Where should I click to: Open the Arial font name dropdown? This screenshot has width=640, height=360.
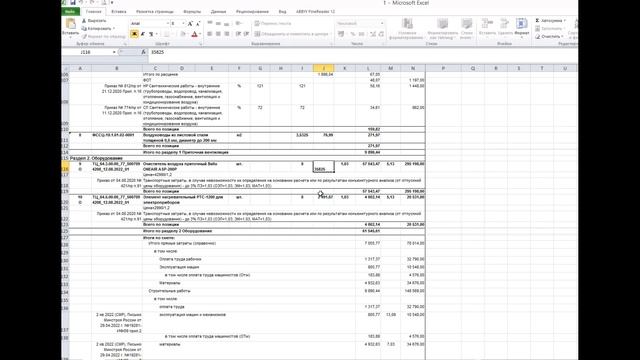[167, 24]
